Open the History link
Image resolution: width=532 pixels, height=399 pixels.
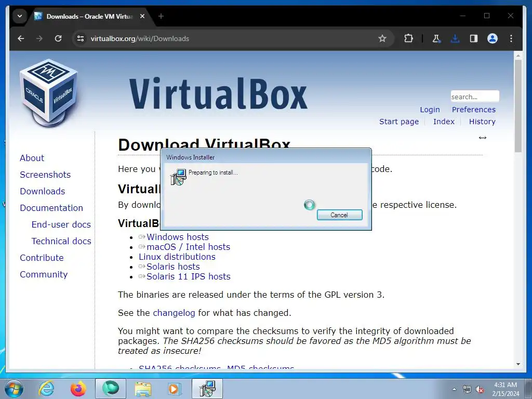482,122
